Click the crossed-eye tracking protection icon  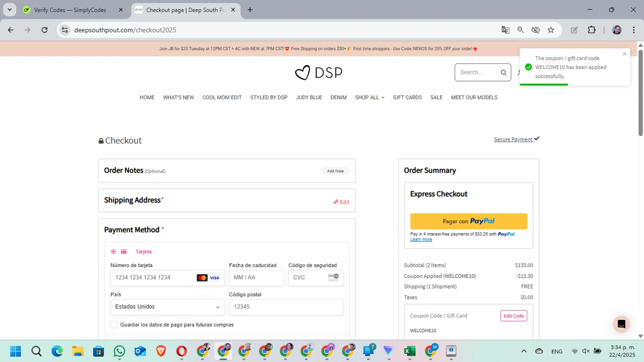(535, 30)
